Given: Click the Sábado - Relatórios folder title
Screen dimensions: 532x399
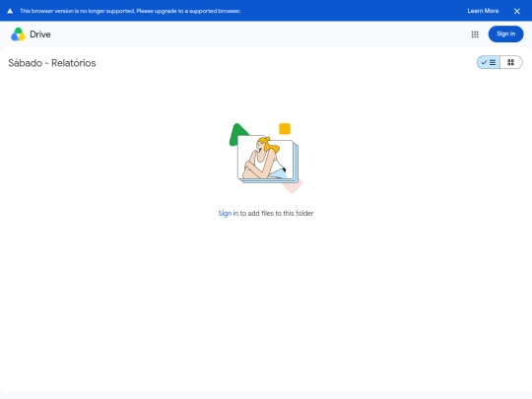Looking at the screenshot, I should pos(52,63).
